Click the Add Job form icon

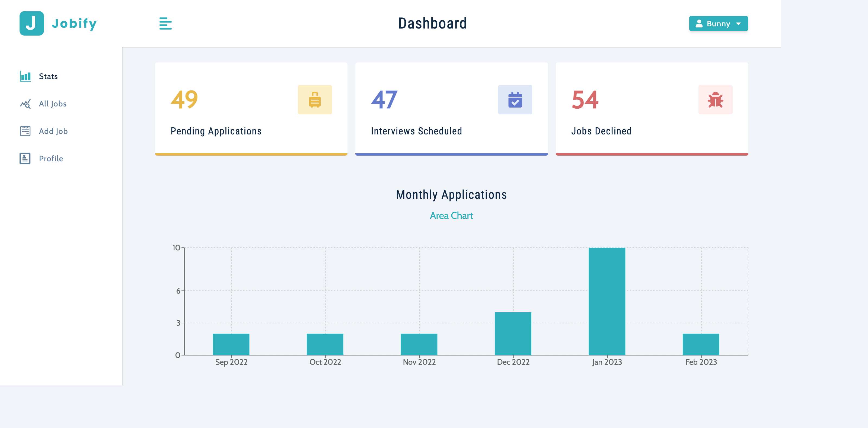click(25, 131)
